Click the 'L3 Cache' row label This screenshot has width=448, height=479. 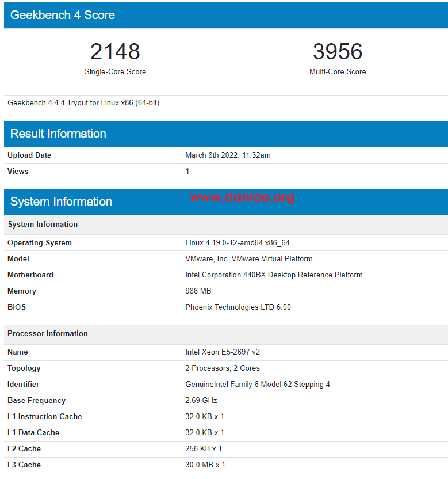(x=24, y=465)
